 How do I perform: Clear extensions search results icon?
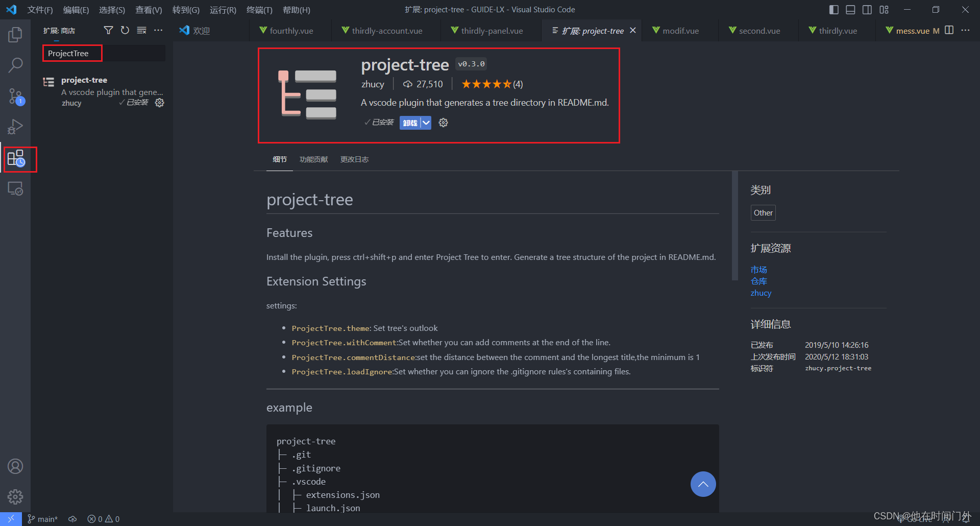pos(142,31)
